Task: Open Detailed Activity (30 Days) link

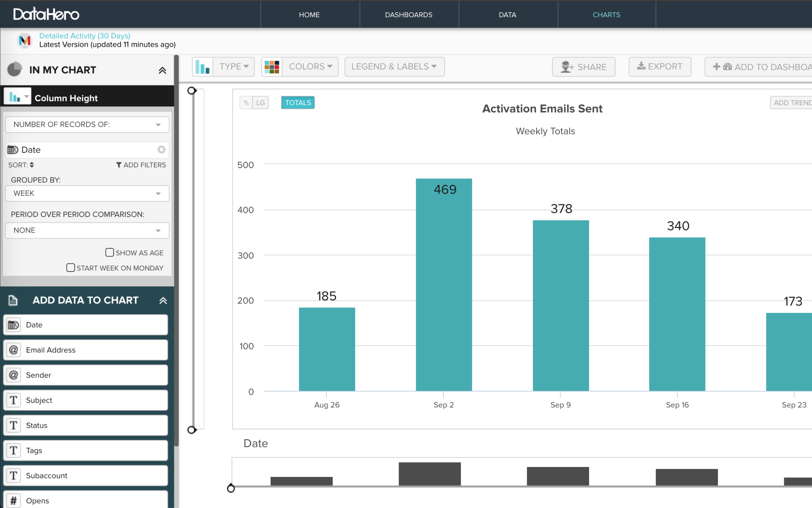Action: [x=85, y=36]
